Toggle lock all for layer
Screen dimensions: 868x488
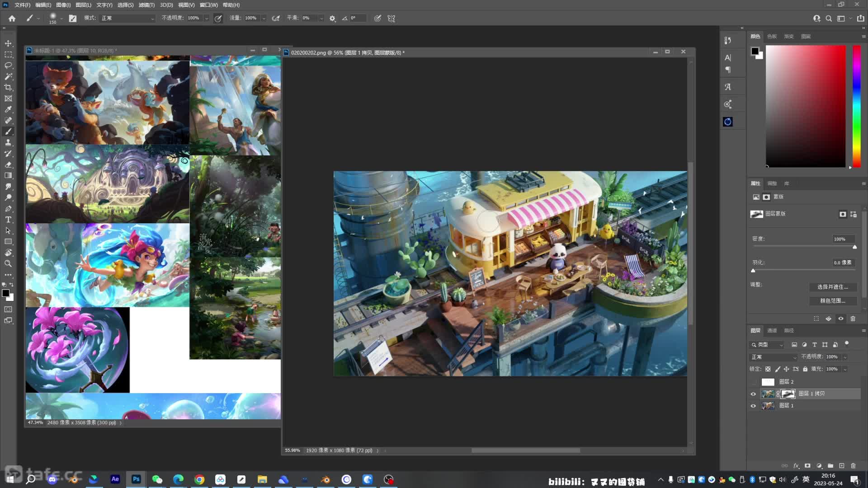click(805, 369)
